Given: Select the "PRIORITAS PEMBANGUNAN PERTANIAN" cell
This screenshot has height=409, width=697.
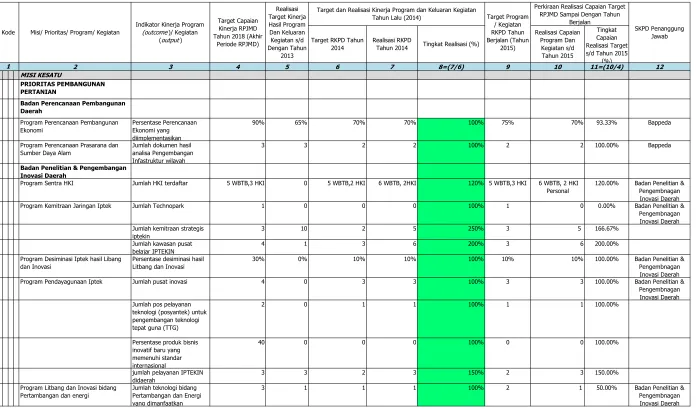Looking at the screenshot, I should click(x=75, y=88).
